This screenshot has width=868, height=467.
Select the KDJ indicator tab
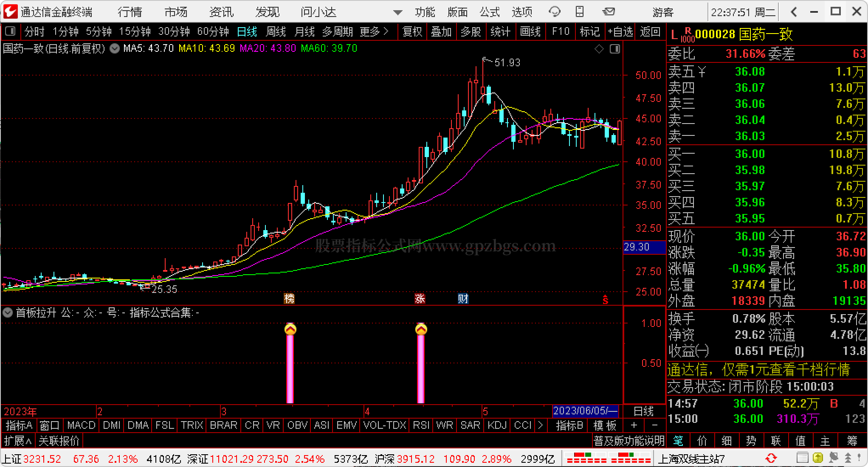tap(497, 425)
